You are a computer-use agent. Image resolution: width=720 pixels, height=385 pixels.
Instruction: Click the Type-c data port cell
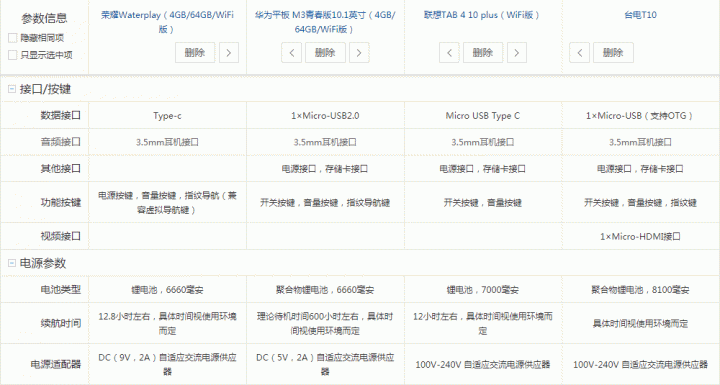[x=167, y=116]
